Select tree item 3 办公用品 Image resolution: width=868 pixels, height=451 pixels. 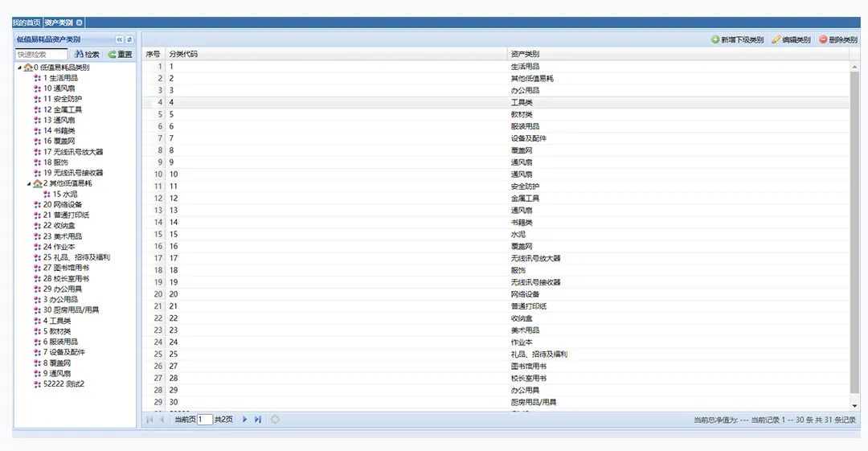point(61,300)
